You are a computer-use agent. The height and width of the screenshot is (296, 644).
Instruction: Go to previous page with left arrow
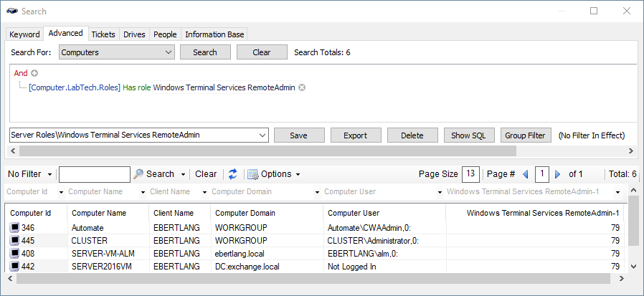point(525,174)
